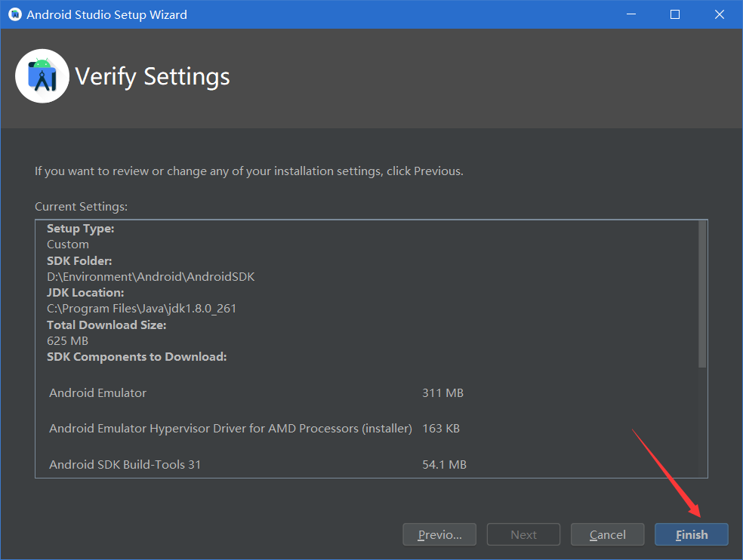
Task: Close the Setup Wizard window
Action: pyautogui.click(x=720, y=14)
